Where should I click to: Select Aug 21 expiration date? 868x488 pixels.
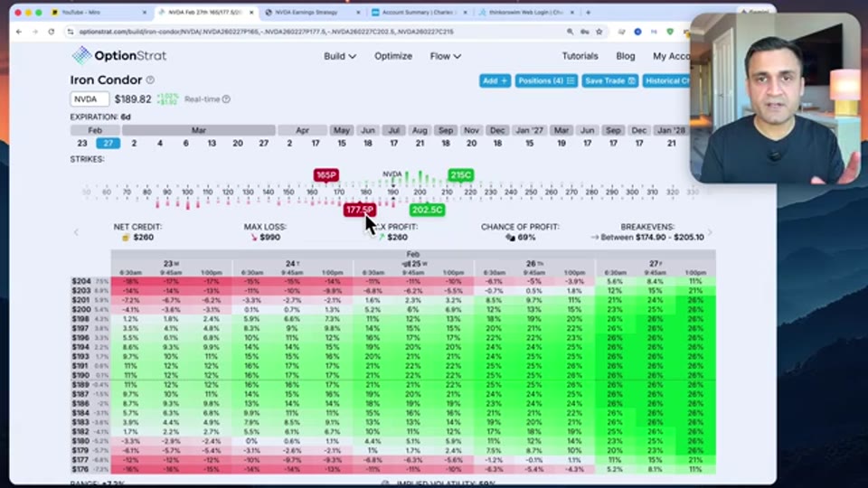pos(420,144)
